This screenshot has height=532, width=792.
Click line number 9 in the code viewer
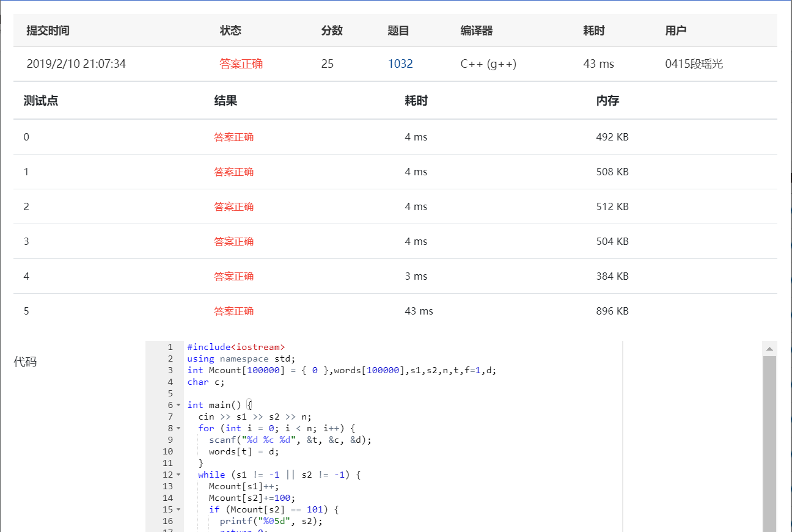(x=170, y=440)
